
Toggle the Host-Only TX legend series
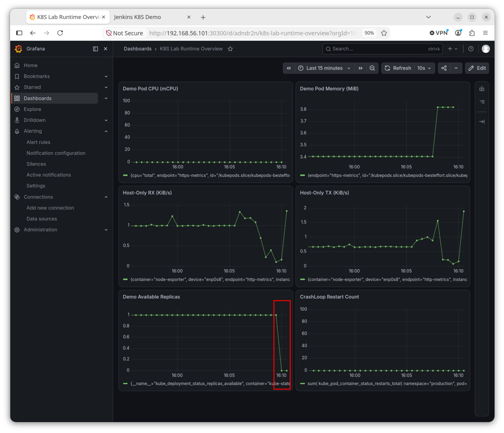coord(384,279)
